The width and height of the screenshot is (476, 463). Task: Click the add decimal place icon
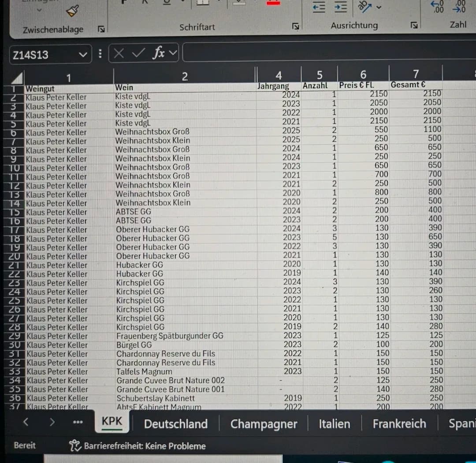(x=437, y=6)
